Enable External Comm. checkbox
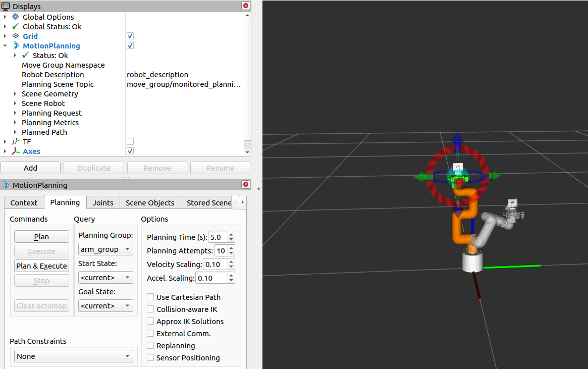The image size is (588, 369). (150, 333)
